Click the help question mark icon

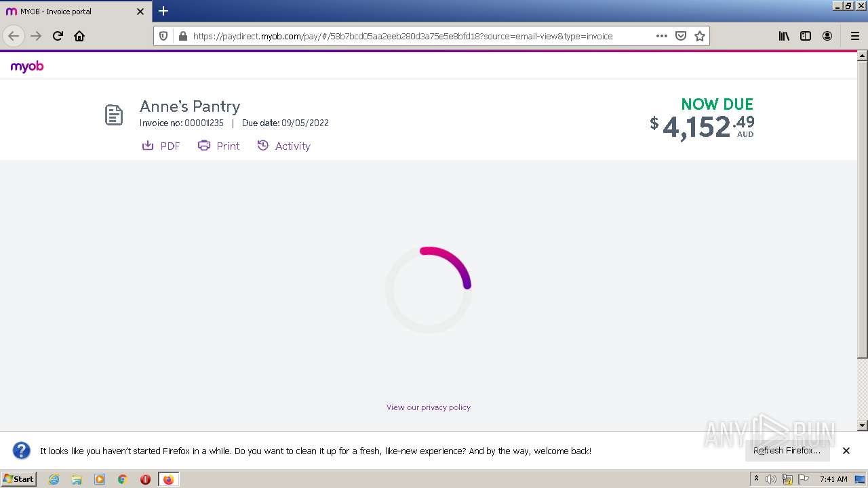tap(22, 451)
